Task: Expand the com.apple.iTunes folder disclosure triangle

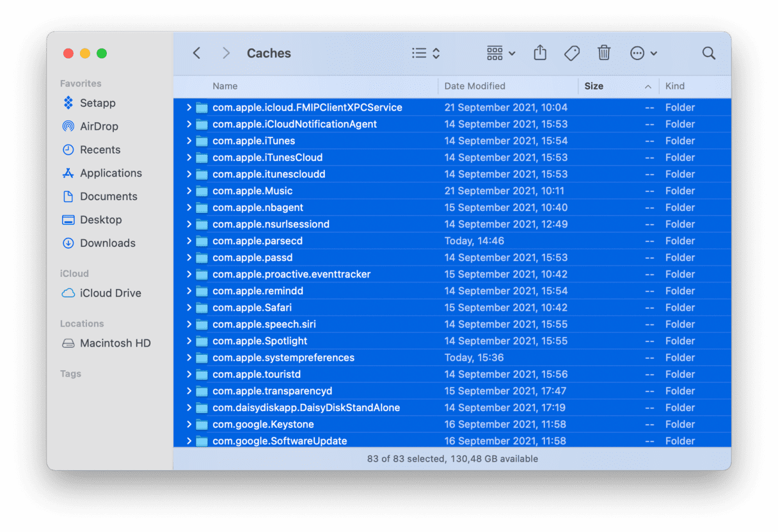Action: [189, 141]
